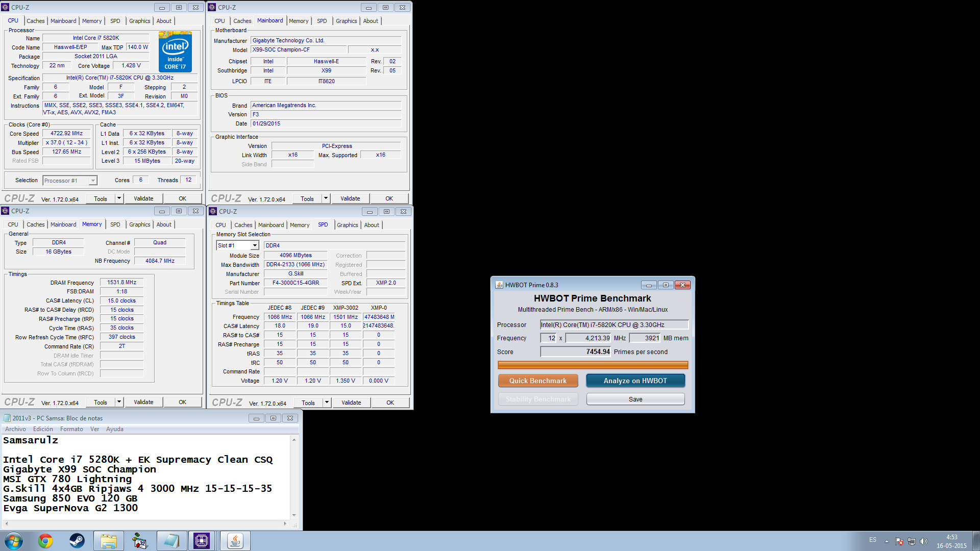The width and height of the screenshot is (980, 551).
Task: Open the network tray icon
Action: tap(911, 541)
